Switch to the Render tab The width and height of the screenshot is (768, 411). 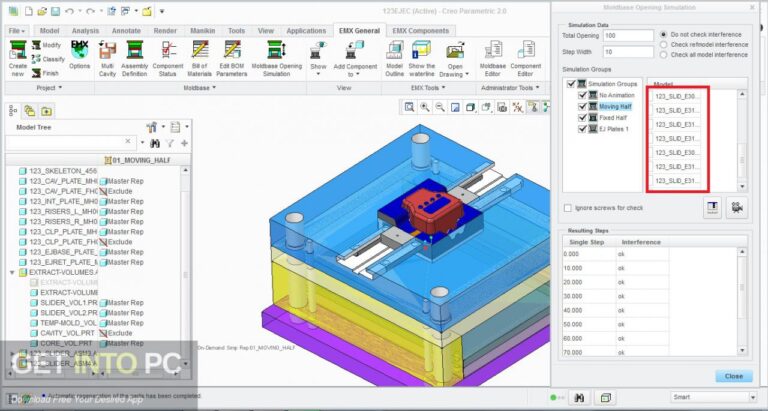(165, 30)
